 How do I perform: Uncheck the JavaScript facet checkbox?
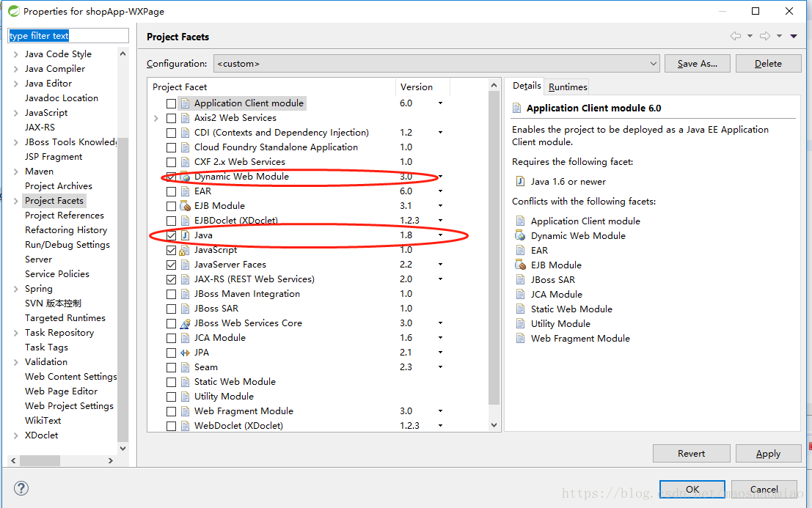pyautogui.click(x=171, y=251)
